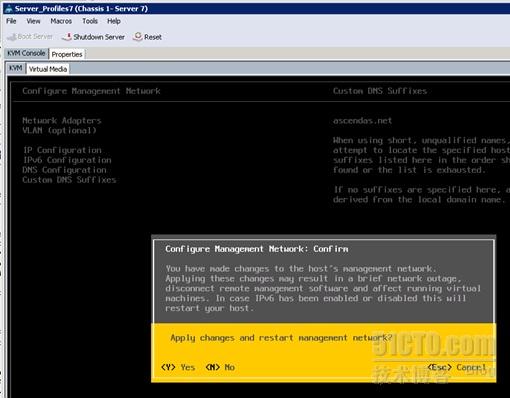Switch to the KVM Console tab
The height and width of the screenshot is (398, 510).
click(x=26, y=53)
